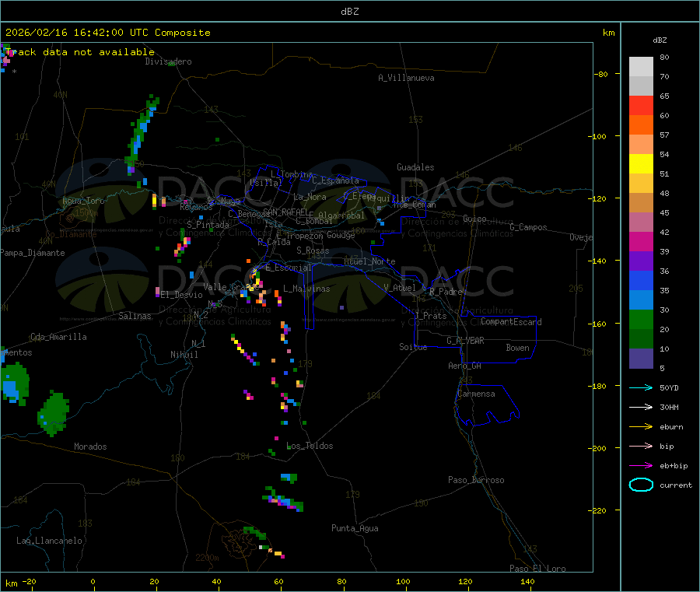Click the 2026/02/16 16:42:00 UTC Composite timestamp

click(107, 33)
